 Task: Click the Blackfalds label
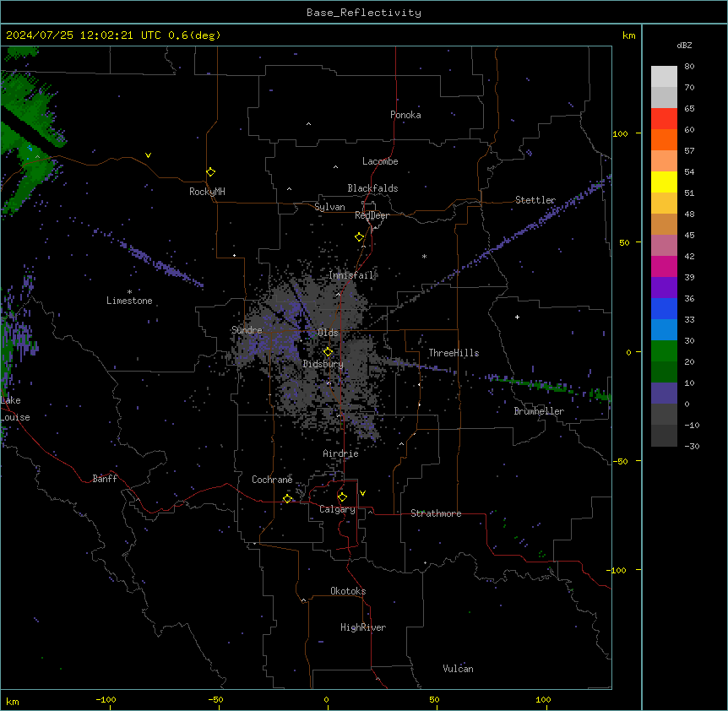(x=372, y=188)
